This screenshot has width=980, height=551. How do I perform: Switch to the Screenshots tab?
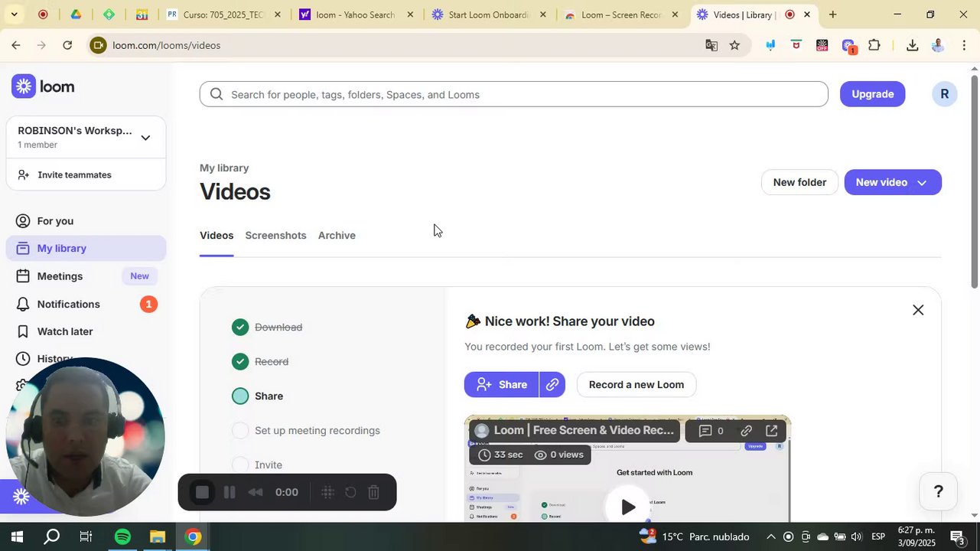click(275, 236)
